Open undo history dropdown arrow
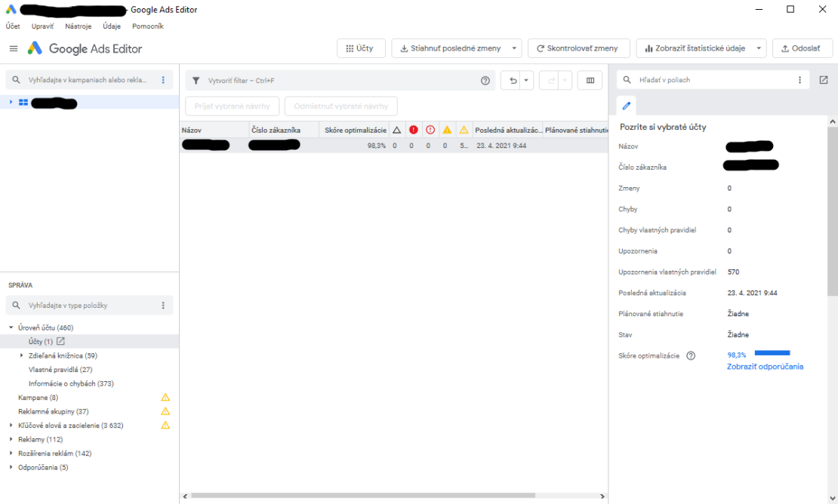The image size is (838, 504). pos(526,81)
